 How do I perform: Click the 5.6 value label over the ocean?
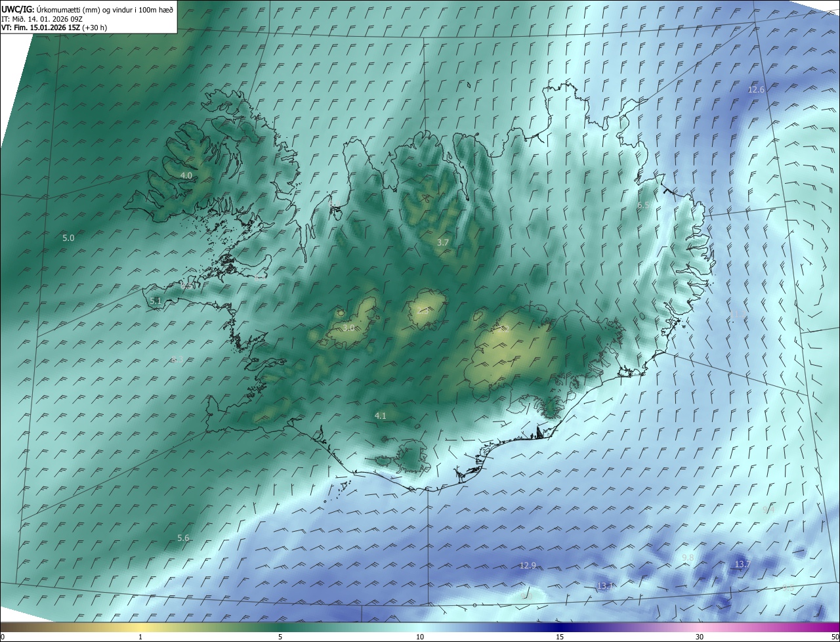pyautogui.click(x=183, y=538)
